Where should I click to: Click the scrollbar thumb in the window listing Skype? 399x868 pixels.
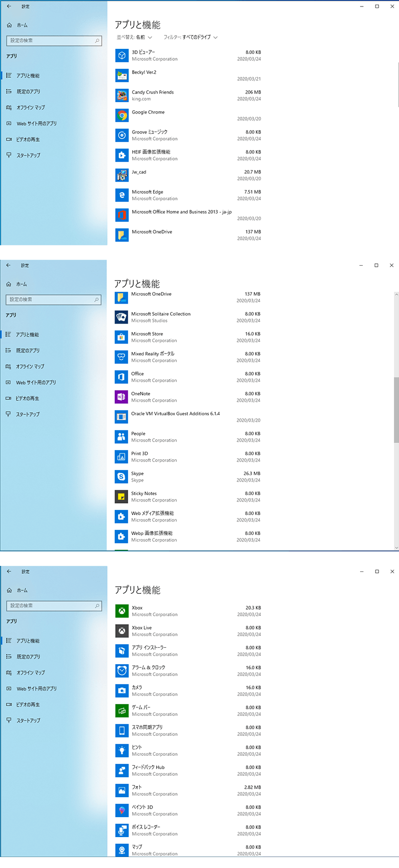pyautogui.click(x=397, y=410)
